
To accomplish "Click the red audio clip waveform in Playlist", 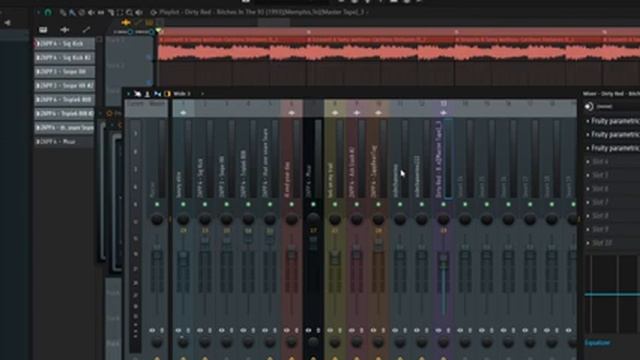I will (399, 53).
